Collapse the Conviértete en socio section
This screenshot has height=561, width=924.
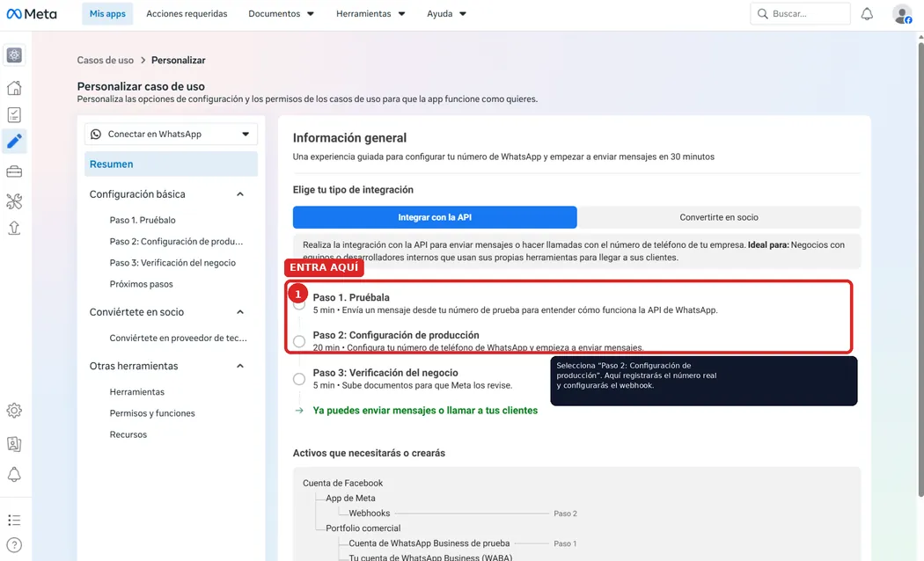point(240,312)
